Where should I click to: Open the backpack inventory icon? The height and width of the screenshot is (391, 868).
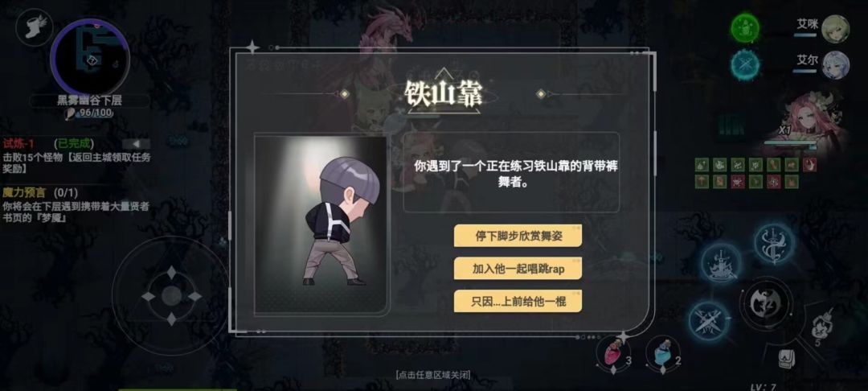[x=787, y=358]
